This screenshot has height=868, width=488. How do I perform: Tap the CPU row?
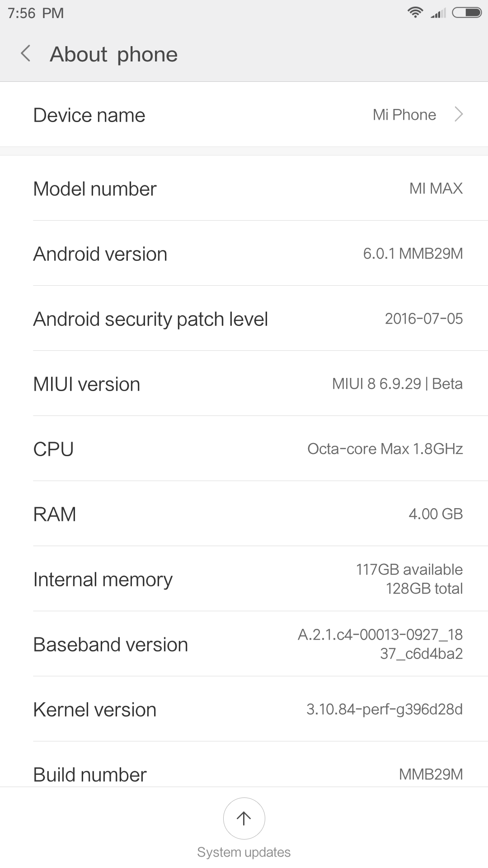click(244, 449)
